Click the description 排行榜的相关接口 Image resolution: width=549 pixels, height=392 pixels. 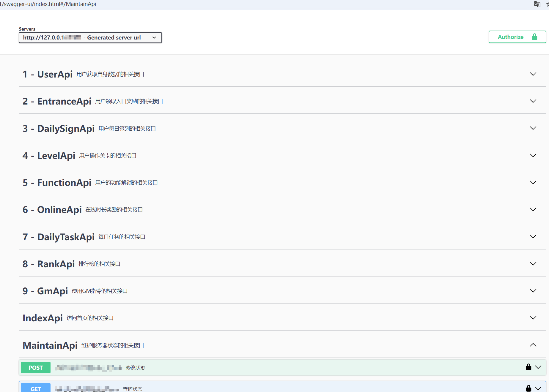click(99, 264)
